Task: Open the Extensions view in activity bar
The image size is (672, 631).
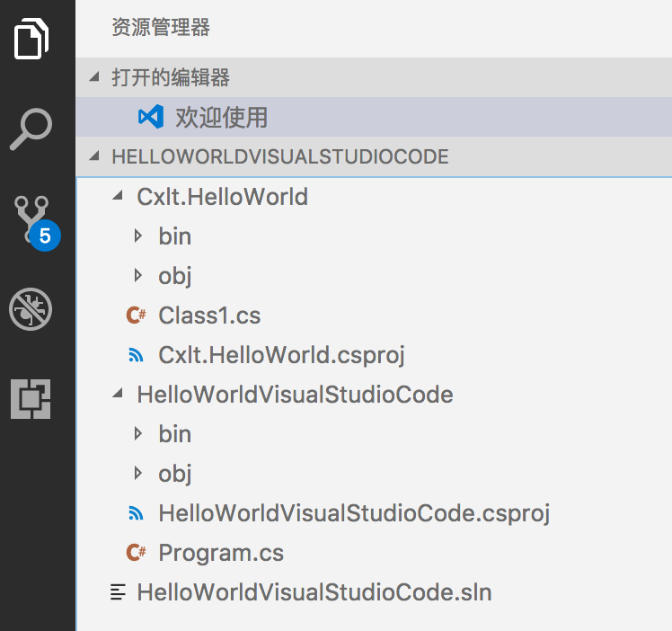Action: (x=31, y=399)
